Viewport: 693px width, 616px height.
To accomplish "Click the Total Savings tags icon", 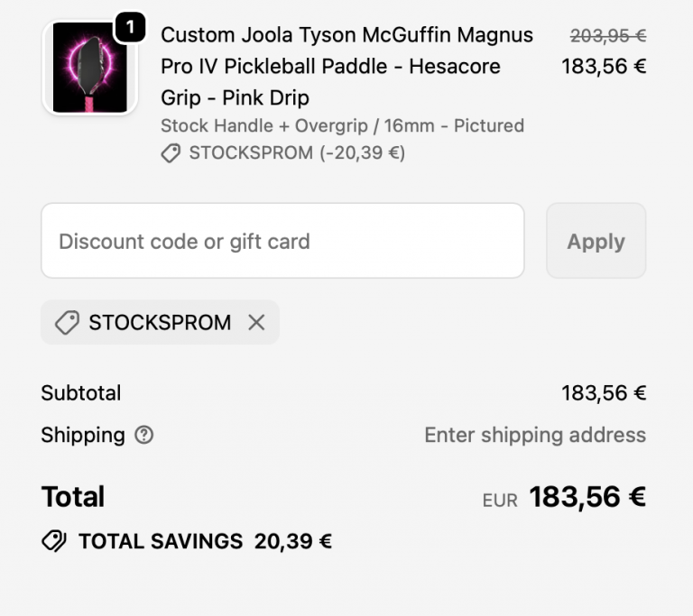I will click(x=54, y=541).
